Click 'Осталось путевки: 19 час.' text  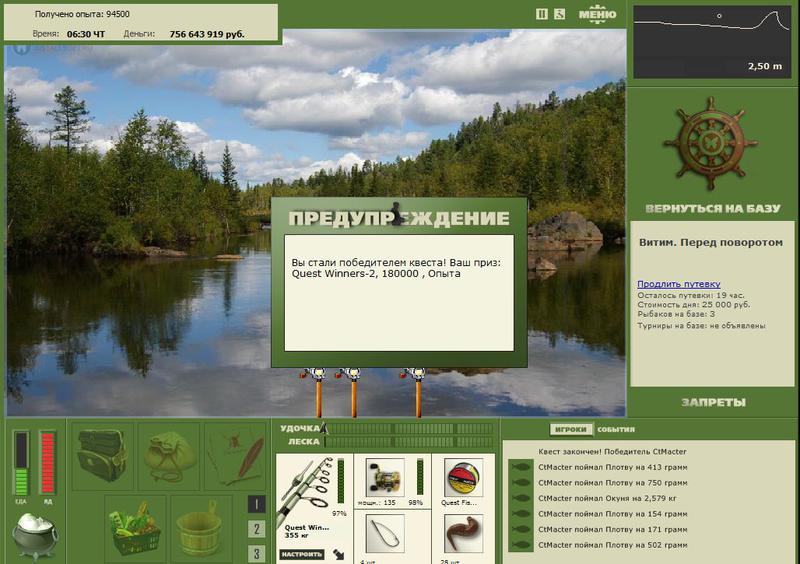pyautogui.click(x=691, y=295)
